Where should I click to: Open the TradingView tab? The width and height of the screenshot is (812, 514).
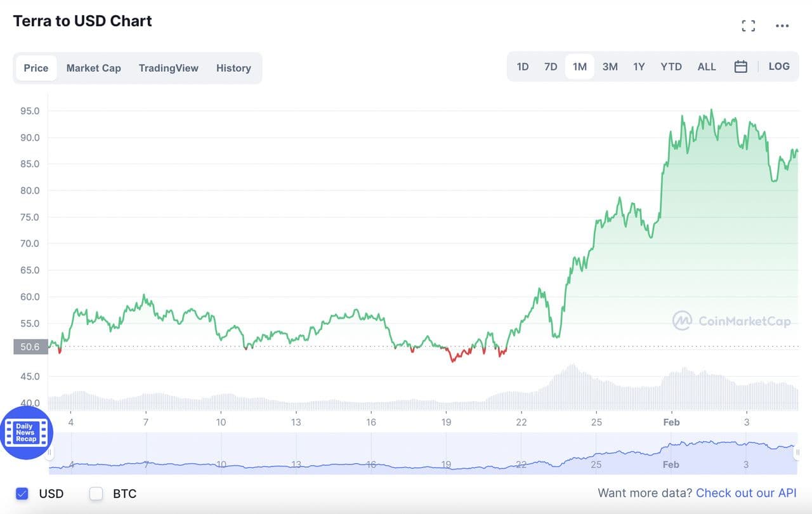pos(168,68)
